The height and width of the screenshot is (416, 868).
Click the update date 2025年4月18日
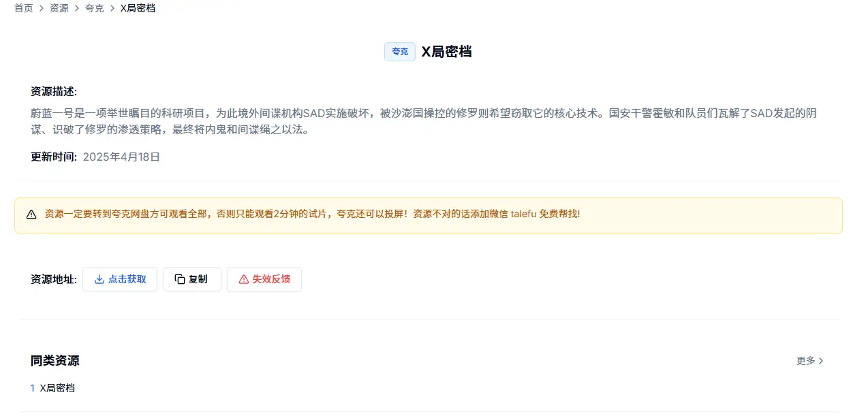[121, 157]
